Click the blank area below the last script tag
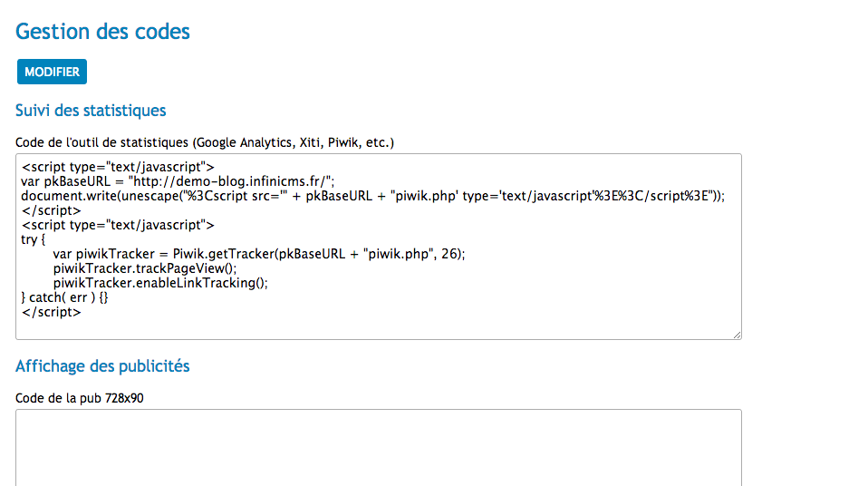The width and height of the screenshot is (868, 486). (379, 328)
